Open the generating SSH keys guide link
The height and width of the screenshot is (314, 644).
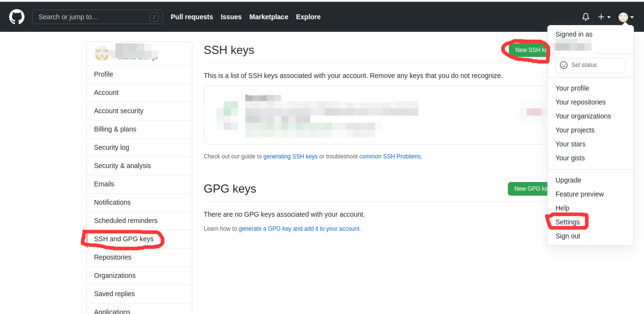coord(290,156)
